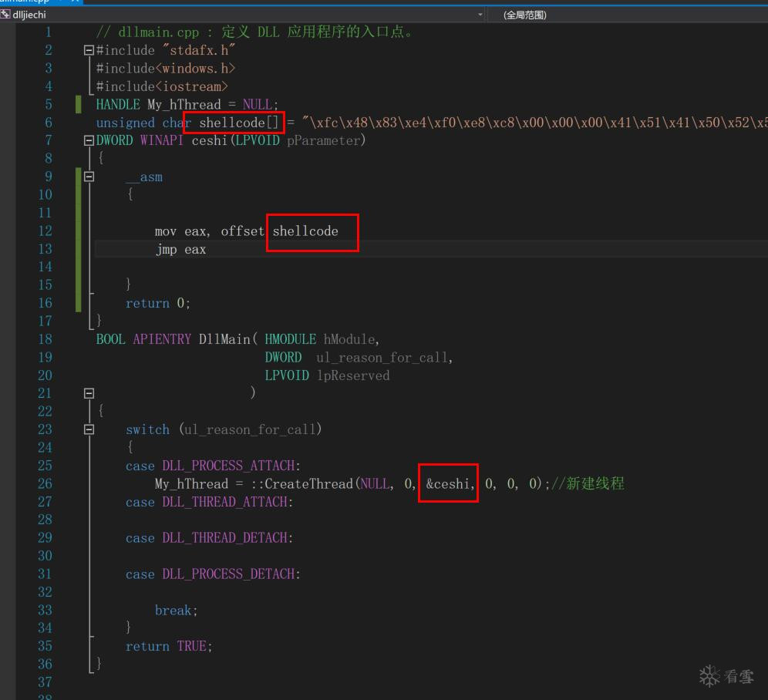Viewport: 768px width, 700px height.
Task: Click 'ul_reason_for_call' in switch statement
Action: [x=250, y=429]
